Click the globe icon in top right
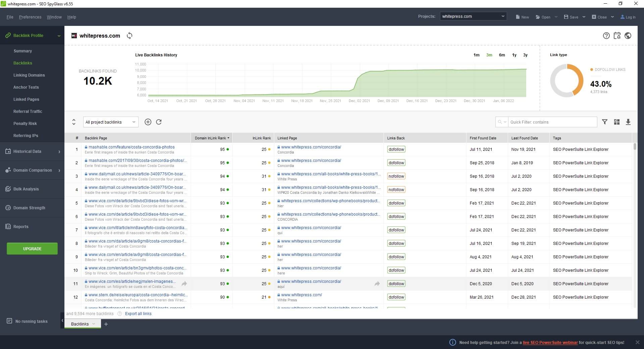644x349 pixels. coord(628,36)
